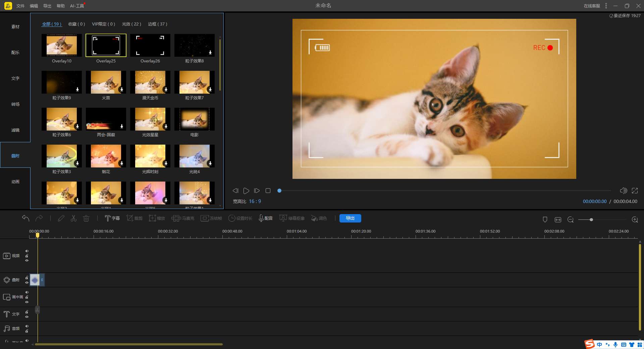Image resolution: width=644 pixels, height=349 pixels.
Task: Switch to the 边框 (37) tab
Action: pyautogui.click(x=157, y=24)
